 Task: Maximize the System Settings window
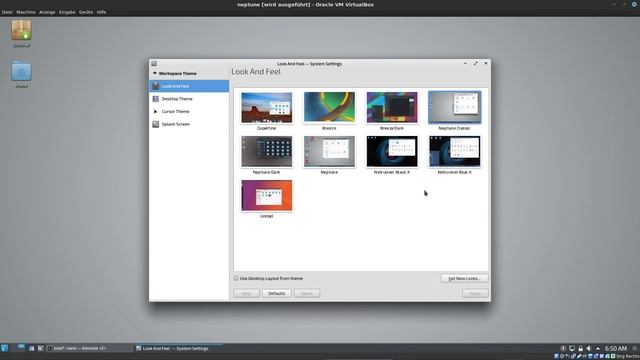(x=476, y=64)
